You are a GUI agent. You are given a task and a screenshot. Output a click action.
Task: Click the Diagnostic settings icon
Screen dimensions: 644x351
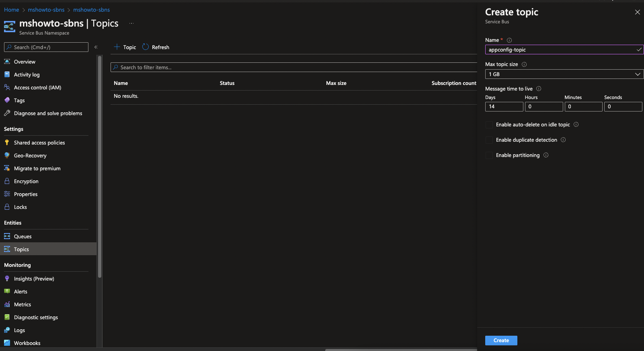[7, 317]
